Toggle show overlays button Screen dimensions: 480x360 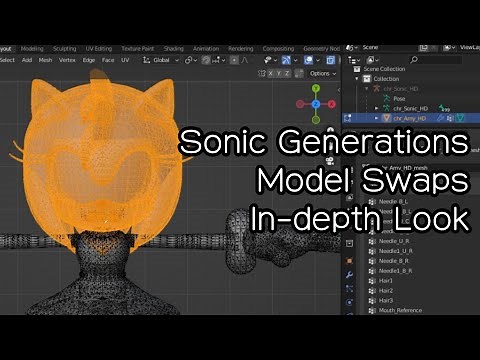click(308, 60)
